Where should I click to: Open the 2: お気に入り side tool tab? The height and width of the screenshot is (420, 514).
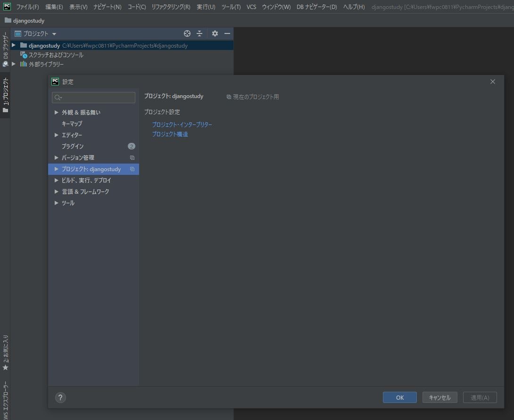tap(5, 353)
